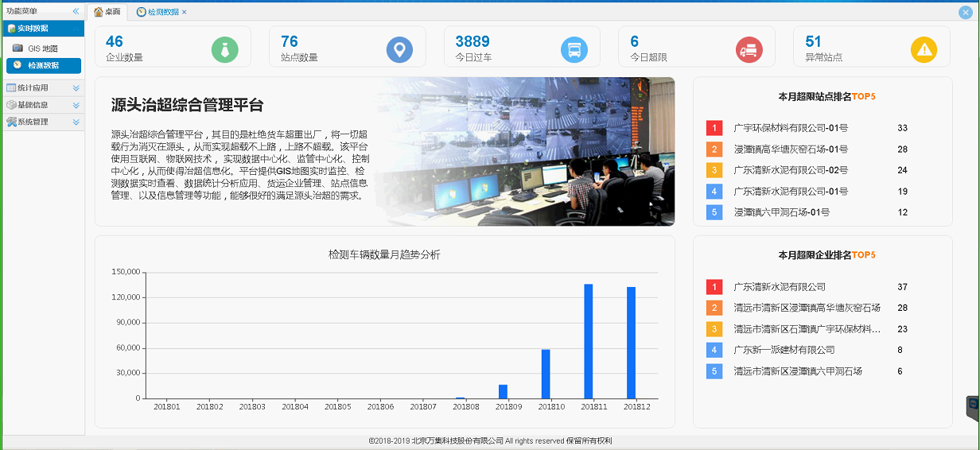Click the yellow warning abnormal stations icon
This screenshot has height=450, width=980.
click(924, 49)
